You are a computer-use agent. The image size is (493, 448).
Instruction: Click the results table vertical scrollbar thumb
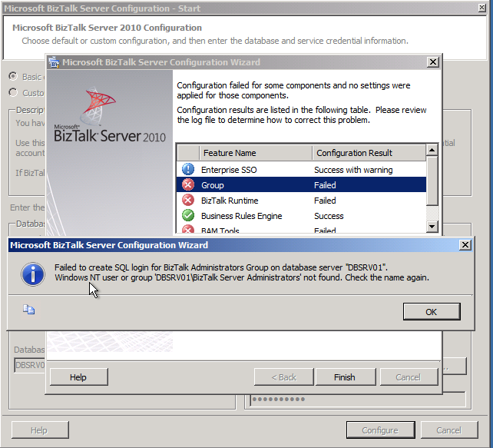coord(432,181)
